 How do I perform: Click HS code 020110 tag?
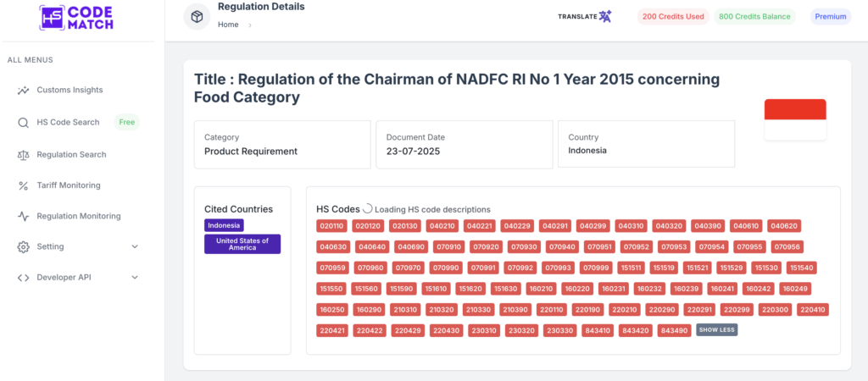[332, 226]
